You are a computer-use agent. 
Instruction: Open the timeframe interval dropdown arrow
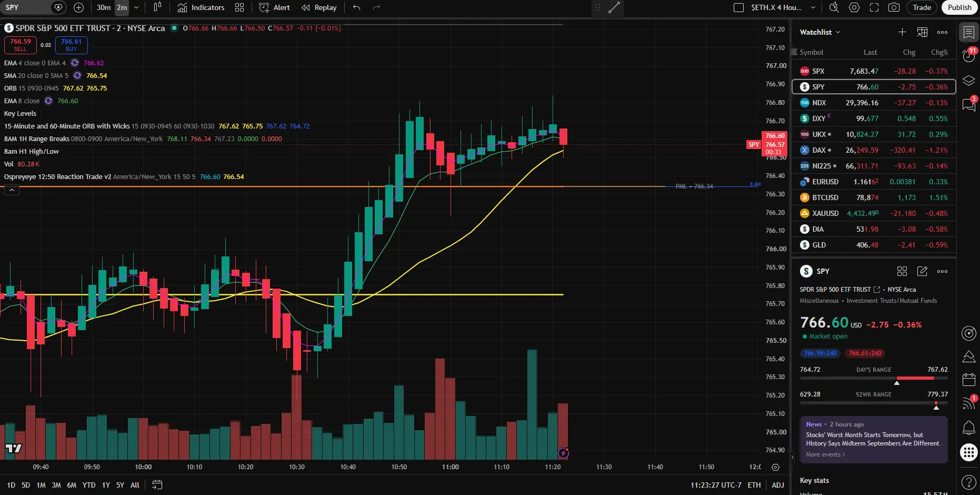coord(136,7)
